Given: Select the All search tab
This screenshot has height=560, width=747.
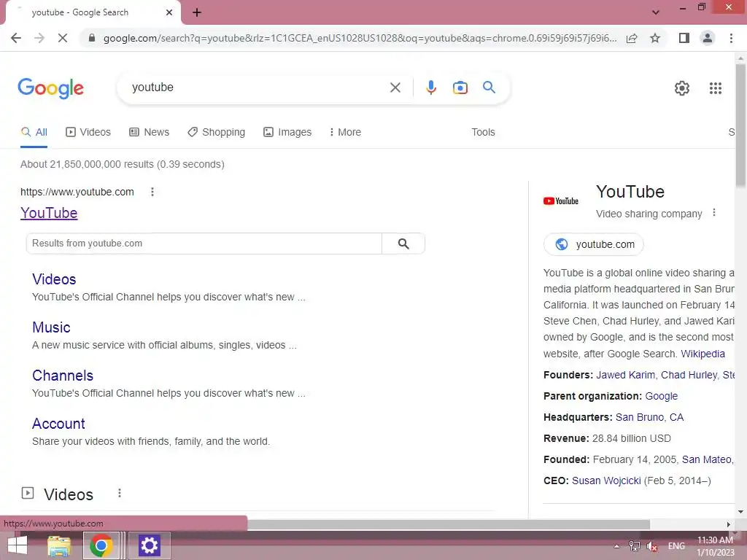Looking at the screenshot, I should [x=34, y=132].
